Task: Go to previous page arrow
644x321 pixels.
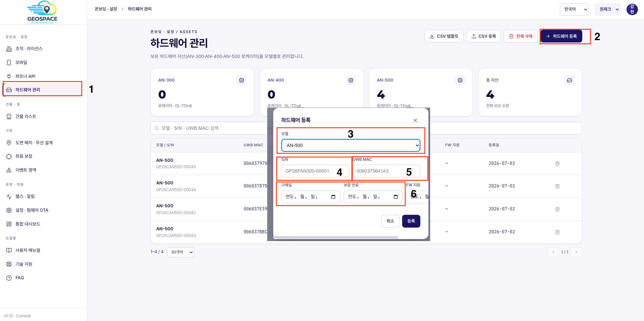Action: pyautogui.click(x=553, y=252)
